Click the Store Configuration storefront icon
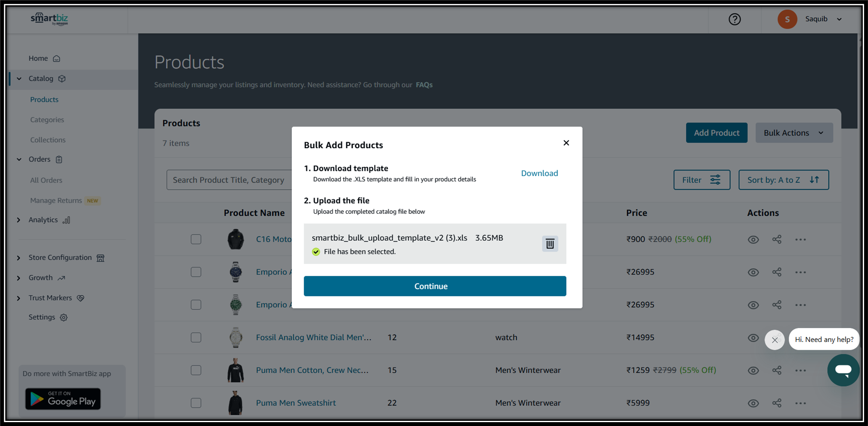The width and height of the screenshot is (868, 426). [100, 258]
